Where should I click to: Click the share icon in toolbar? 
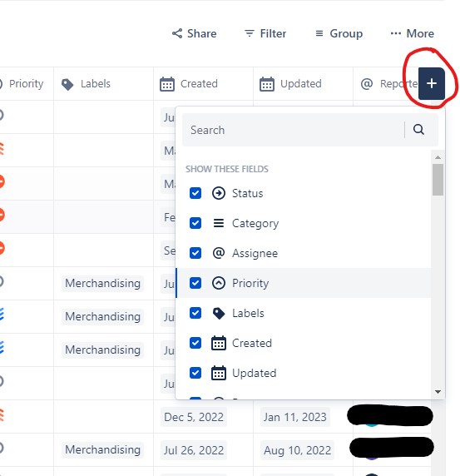[177, 33]
